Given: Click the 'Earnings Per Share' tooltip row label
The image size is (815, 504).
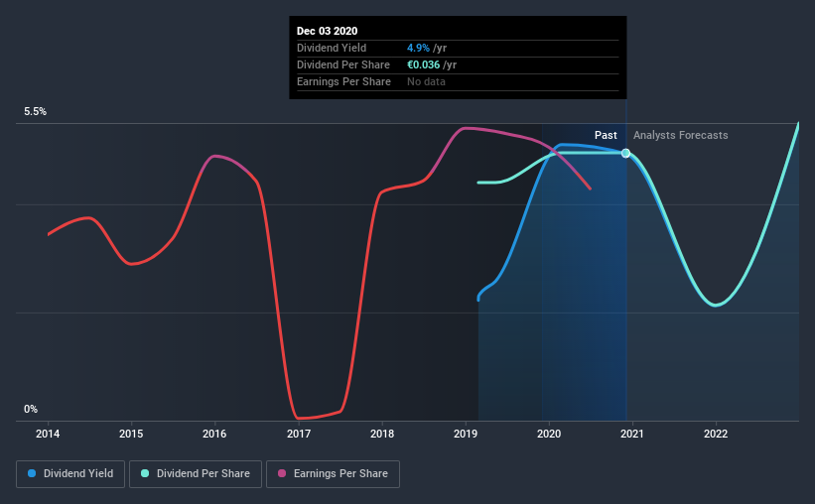Looking at the screenshot, I should (x=343, y=81).
